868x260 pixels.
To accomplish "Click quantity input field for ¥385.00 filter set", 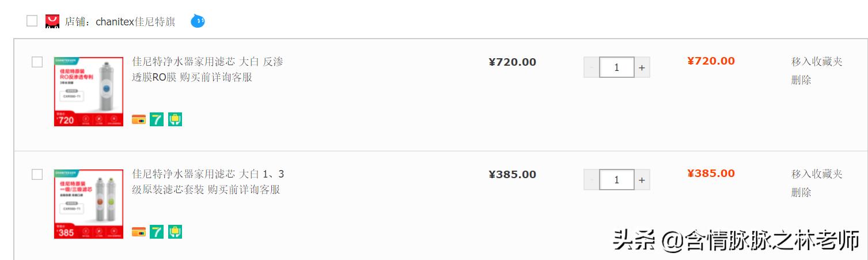I will tap(616, 180).
